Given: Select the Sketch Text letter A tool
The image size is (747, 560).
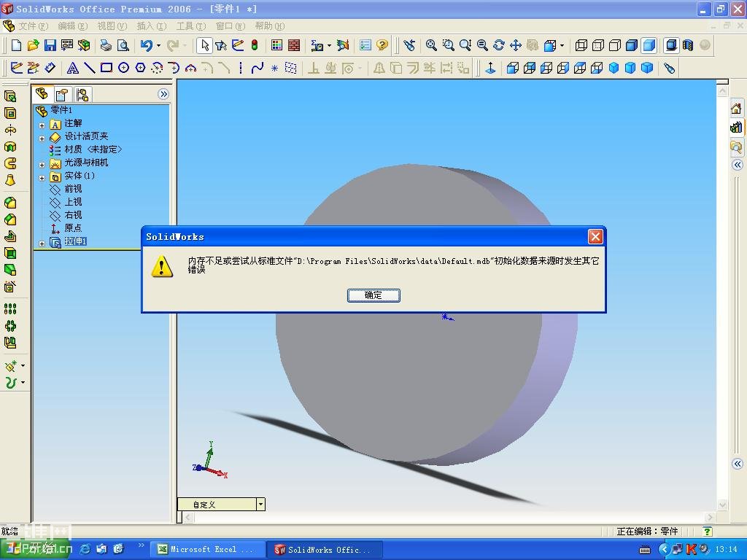Looking at the screenshot, I should point(72,68).
